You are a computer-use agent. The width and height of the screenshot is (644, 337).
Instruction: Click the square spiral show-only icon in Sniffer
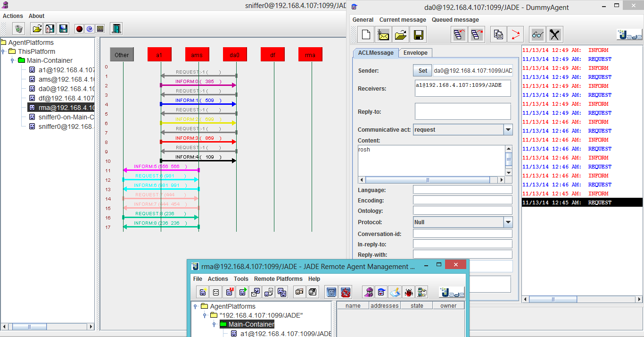click(x=100, y=29)
